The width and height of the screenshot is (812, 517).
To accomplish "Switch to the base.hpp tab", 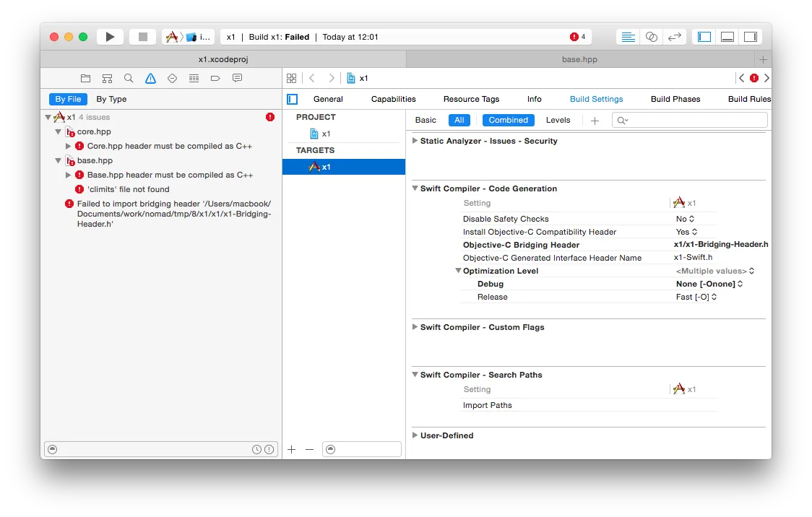I will [x=579, y=59].
